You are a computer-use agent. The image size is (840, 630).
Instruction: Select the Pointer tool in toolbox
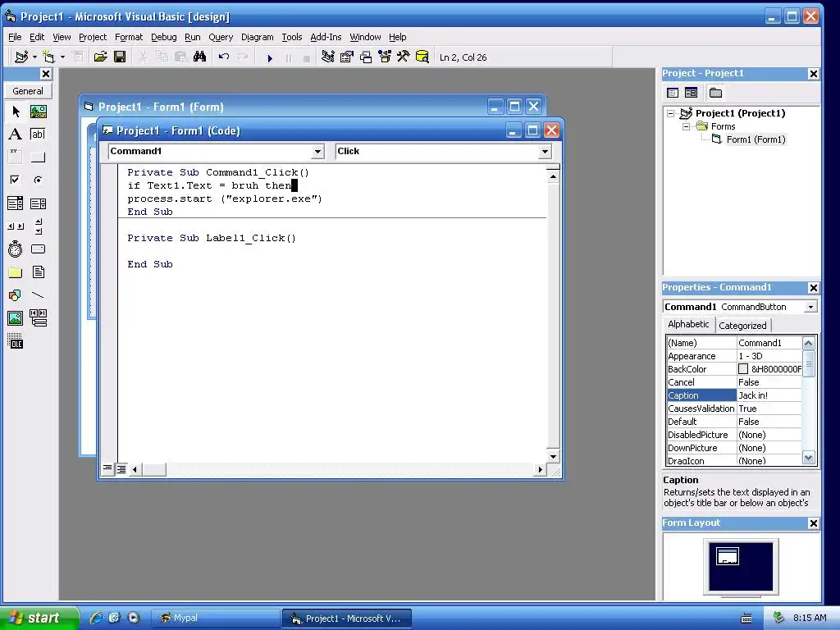16,112
